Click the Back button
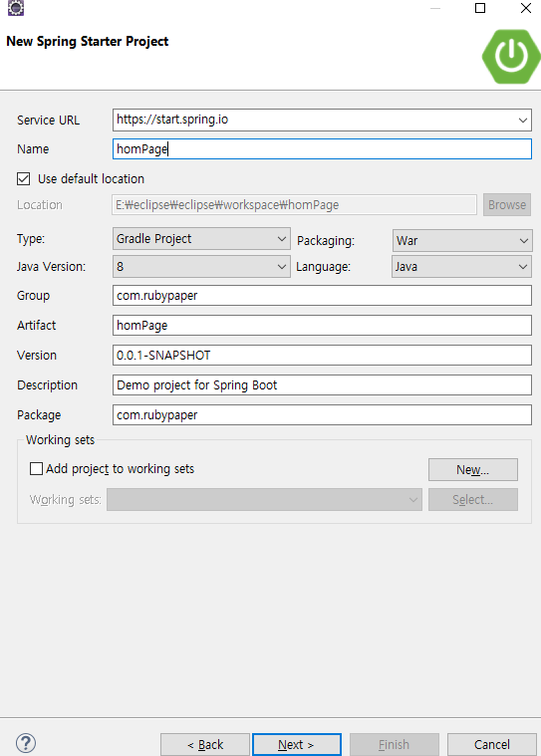This screenshot has height=756, width=541. (205, 745)
